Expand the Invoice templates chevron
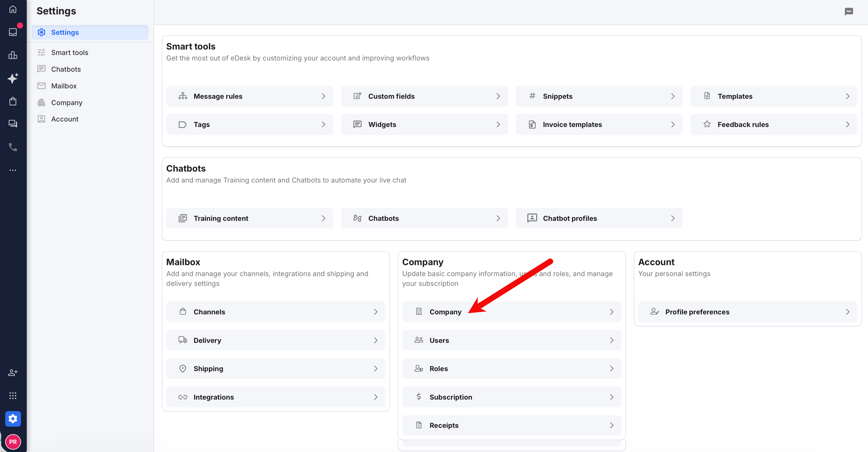 click(673, 124)
